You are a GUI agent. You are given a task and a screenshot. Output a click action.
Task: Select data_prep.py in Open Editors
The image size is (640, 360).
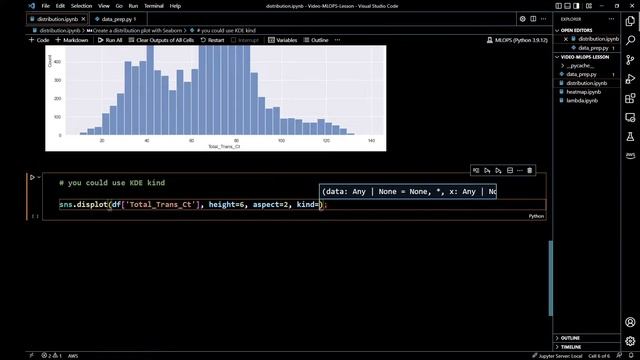[x=593, y=48]
